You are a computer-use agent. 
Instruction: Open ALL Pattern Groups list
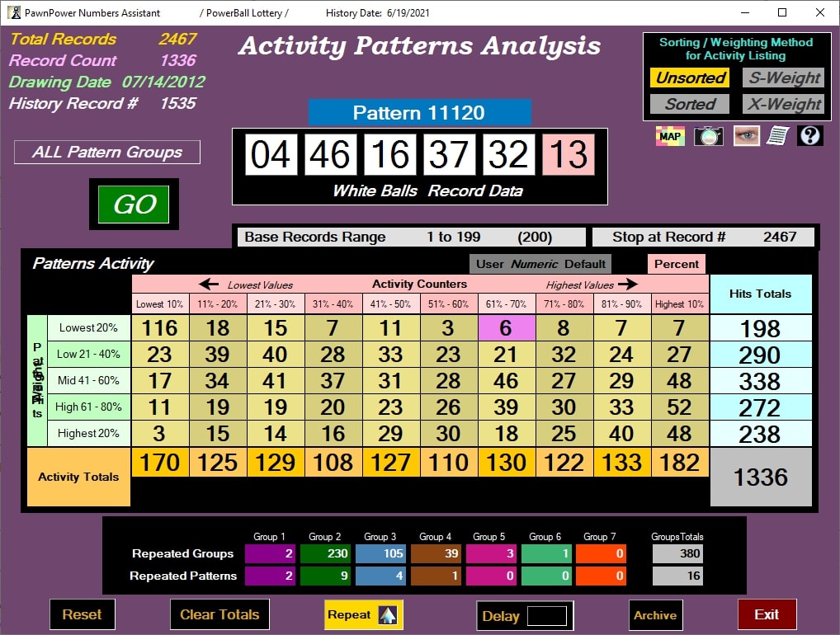tap(106, 152)
